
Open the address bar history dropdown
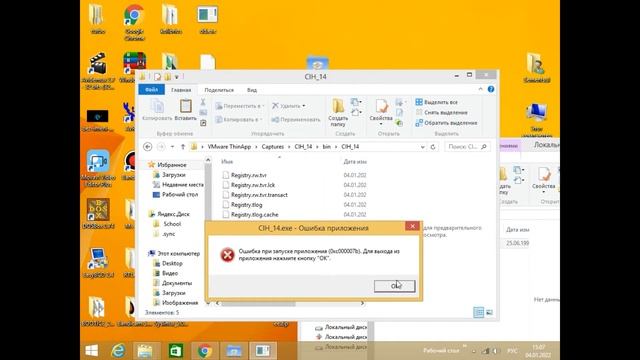point(422,147)
